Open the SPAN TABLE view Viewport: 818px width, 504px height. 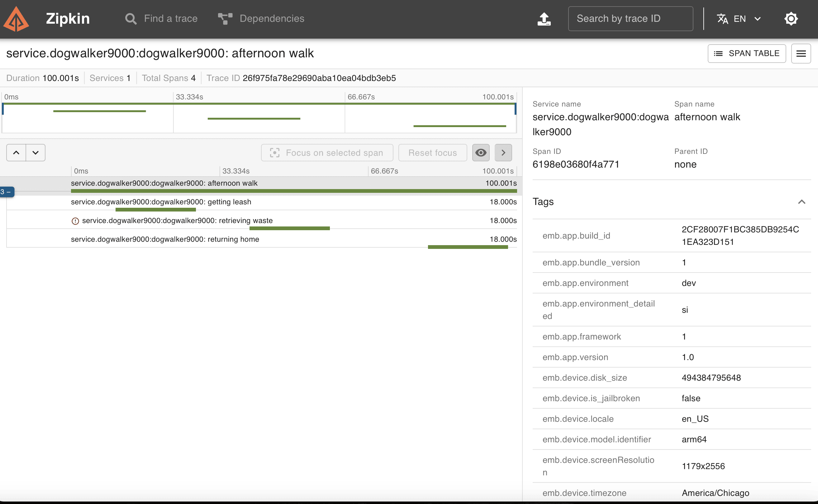tap(747, 53)
